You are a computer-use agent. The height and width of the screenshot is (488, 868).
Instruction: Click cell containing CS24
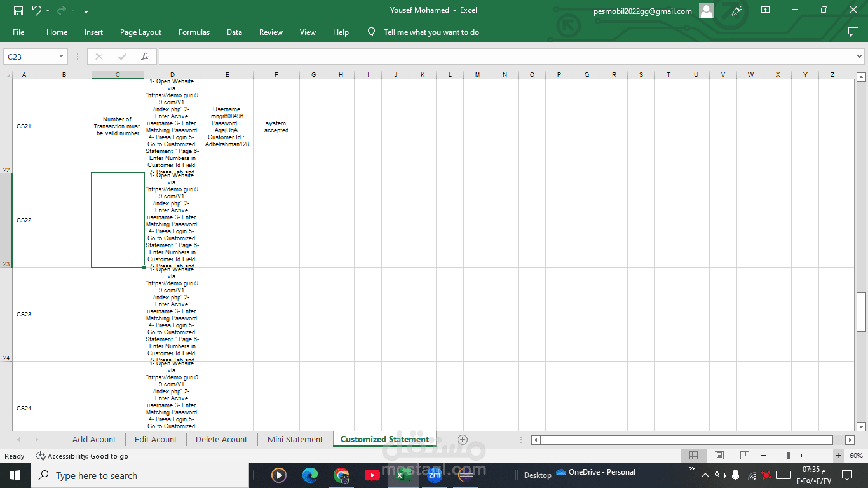[x=24, y=396]
